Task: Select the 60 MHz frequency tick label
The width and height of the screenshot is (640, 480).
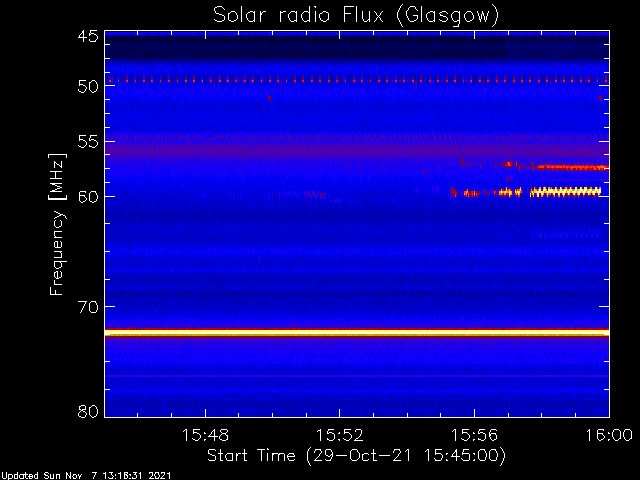Action: (x=88, y=197)
